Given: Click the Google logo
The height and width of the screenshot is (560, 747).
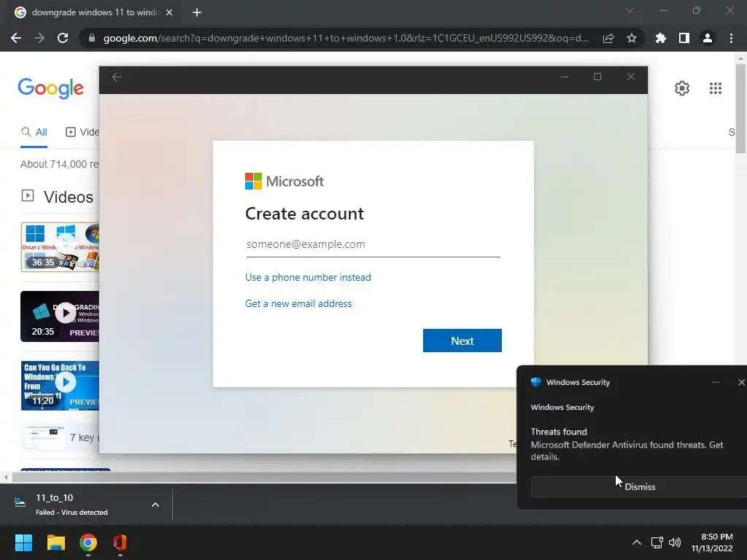Looking at the screenshot, I should pyautogui.click(x=51, y=88).
